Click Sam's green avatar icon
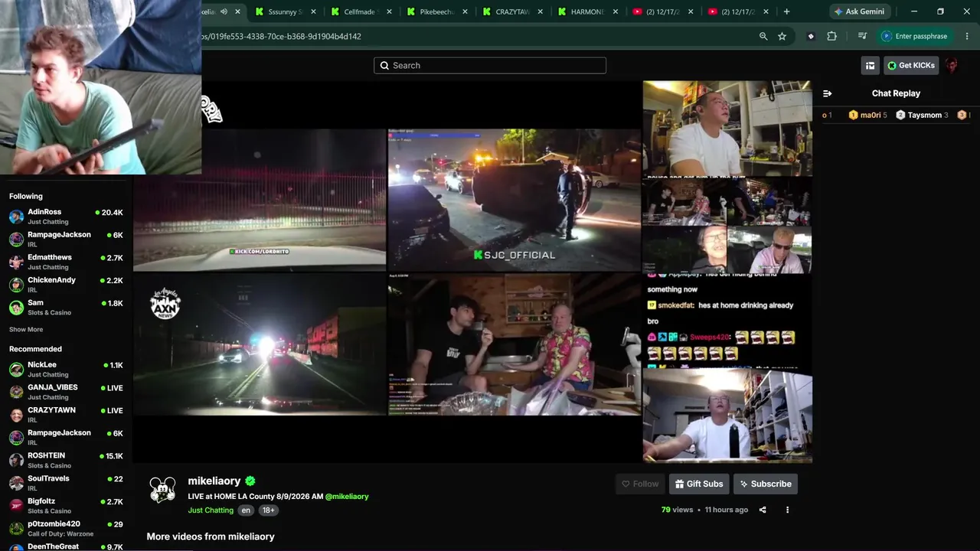The image size is (980, 551). [x=16, y=308]
